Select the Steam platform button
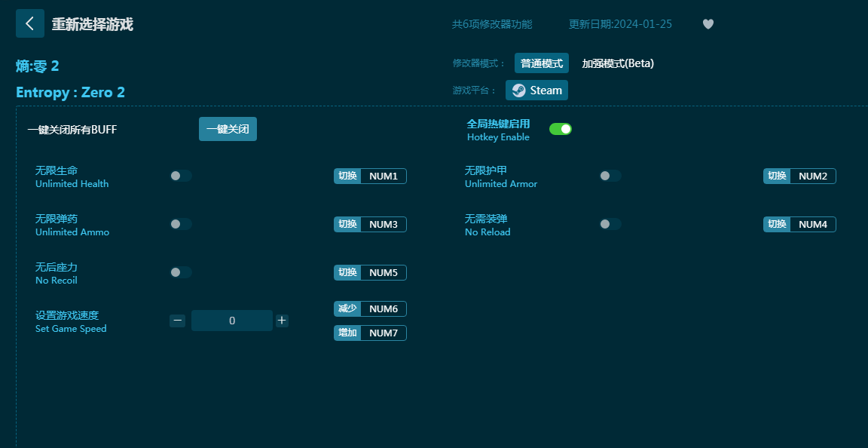Image resolution: width=868 pixels, height=448 pixels. click(x=536, y=91)
